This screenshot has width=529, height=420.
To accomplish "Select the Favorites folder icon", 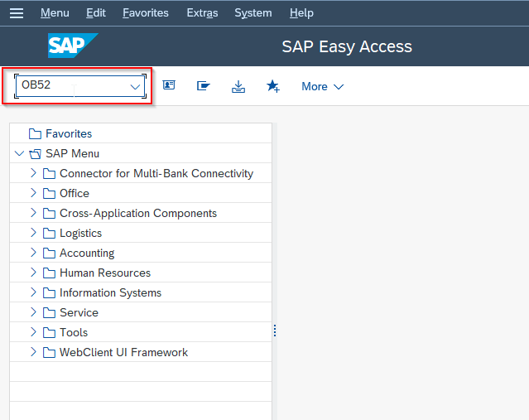I will click(x=35, y=133).
